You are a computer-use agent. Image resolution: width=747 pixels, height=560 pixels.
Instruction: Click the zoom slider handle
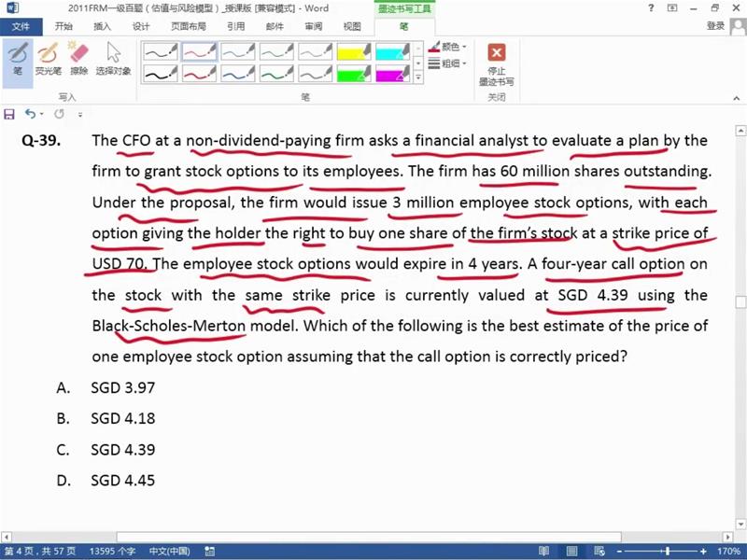click(668, 552)
